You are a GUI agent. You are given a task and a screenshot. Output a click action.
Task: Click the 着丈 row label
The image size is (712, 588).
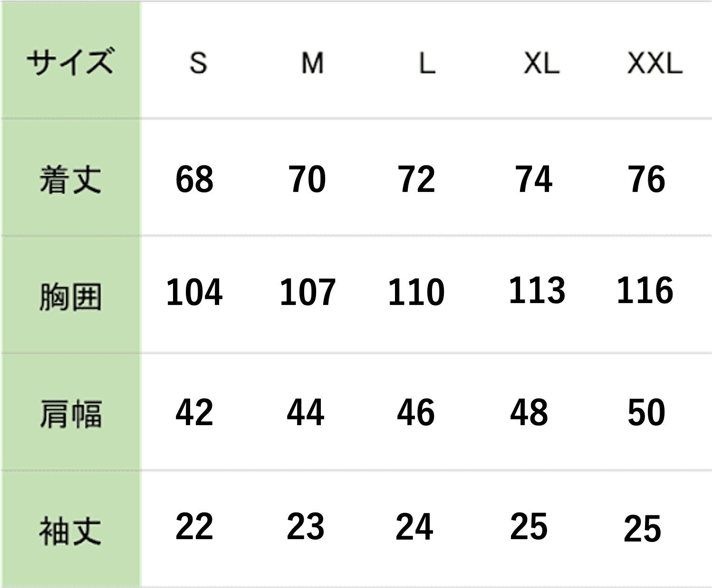pyautogui.click(x=70, y=180)
